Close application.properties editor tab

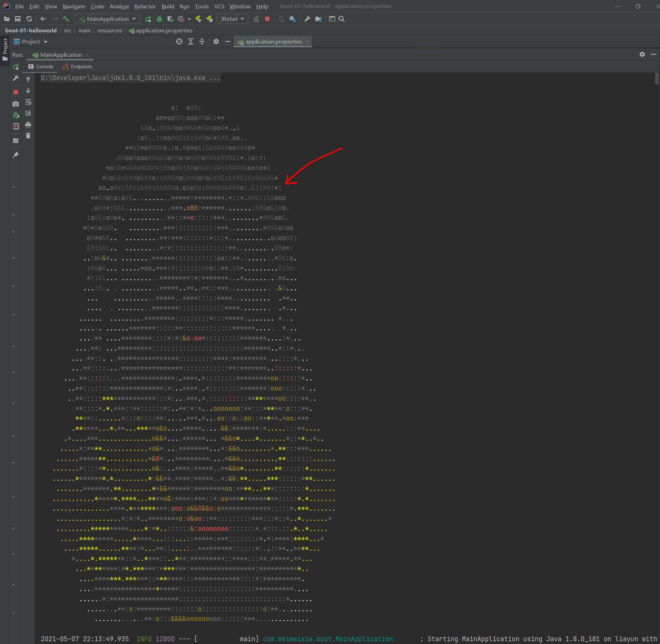pyautogui.click(x=307, y=41)
